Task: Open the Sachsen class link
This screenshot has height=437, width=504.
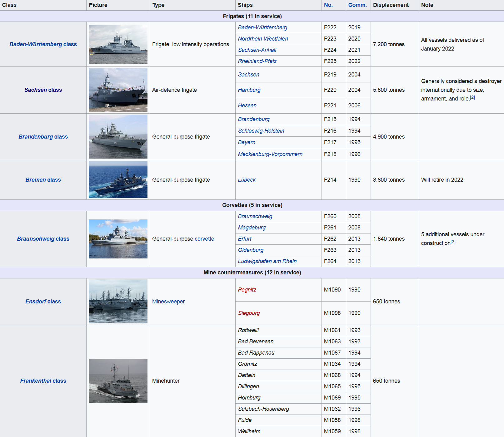Action: point(43,90)
